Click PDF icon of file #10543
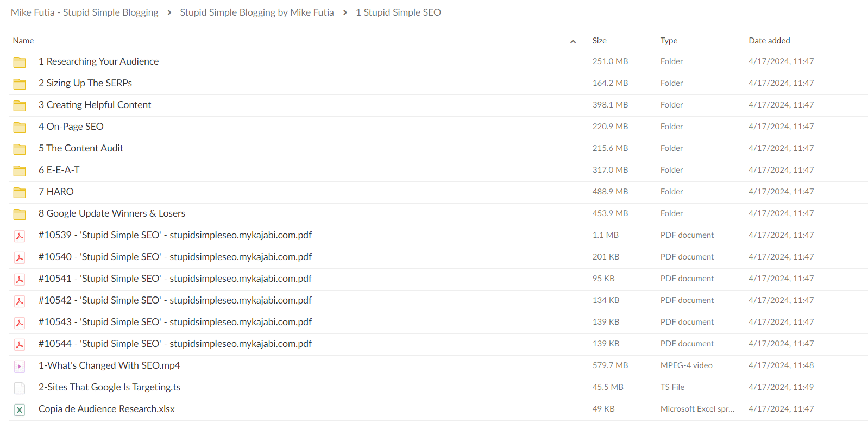The width and height of the screenshot is (868, 423). click(x=20, y=323)
